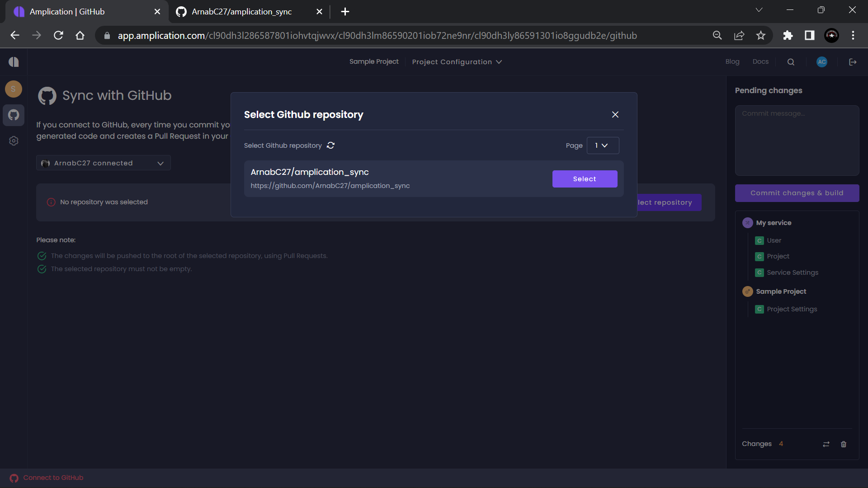The image size is (868, 488).
Task: Open the Page number dropdown
Action: tap(603, 145)
